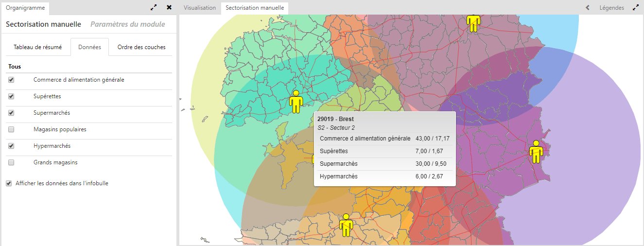Screen dimensions: 644x246
Task: Click the Magasins populaires label
Action: tap(60, 129)
